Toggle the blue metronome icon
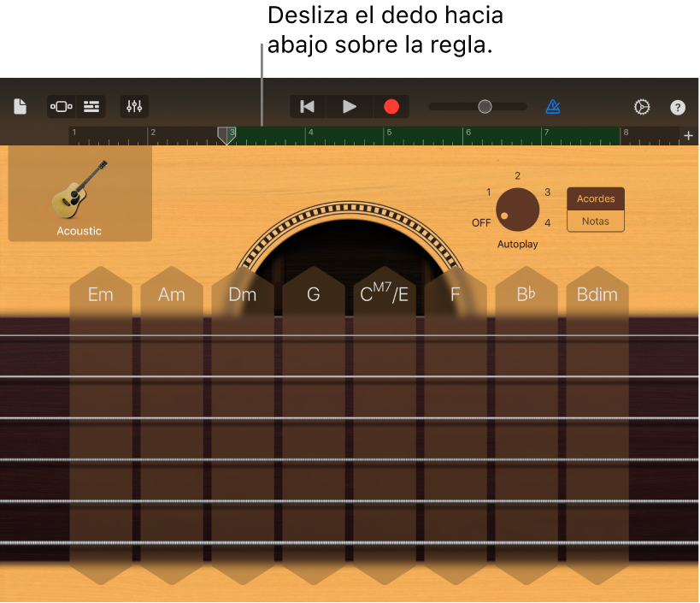This screenshot has width=700, height=603. (553, 106)
